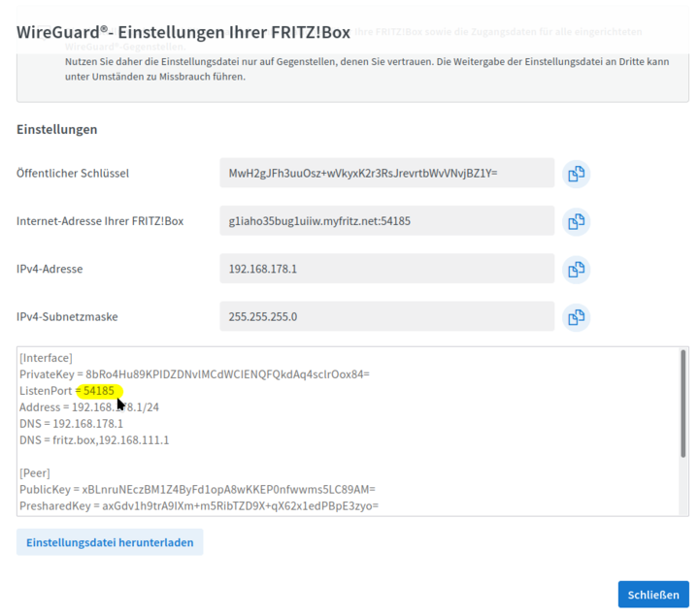Copy the Öffentlicher Schlüssel value

click(x=576, y=174)
